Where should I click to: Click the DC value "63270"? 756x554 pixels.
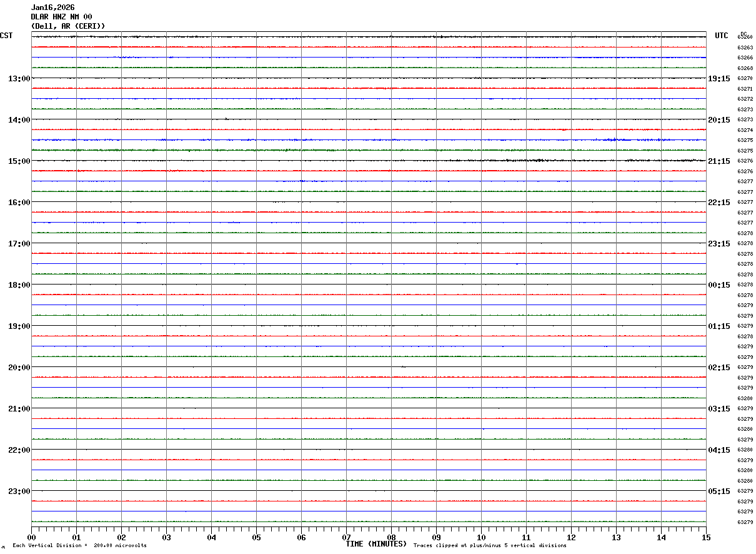745,78
